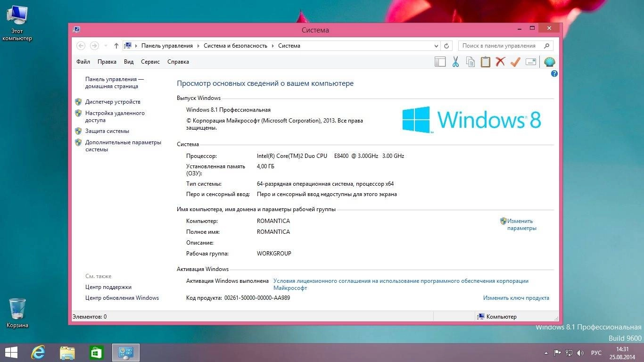Open Панель управления домашняя страница link
Screen dimensions: 644x362
pyautogui.click(x=115, y=83)
